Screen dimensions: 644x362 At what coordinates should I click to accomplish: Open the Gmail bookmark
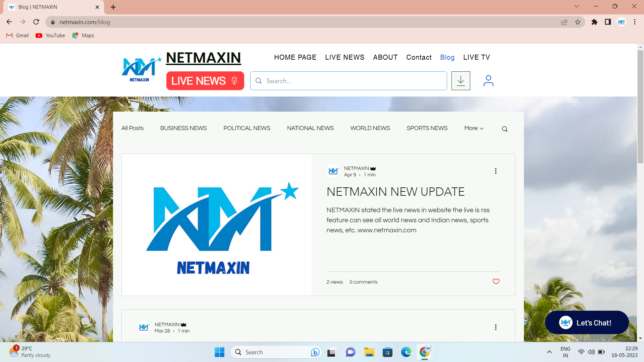tap(18, 36)
